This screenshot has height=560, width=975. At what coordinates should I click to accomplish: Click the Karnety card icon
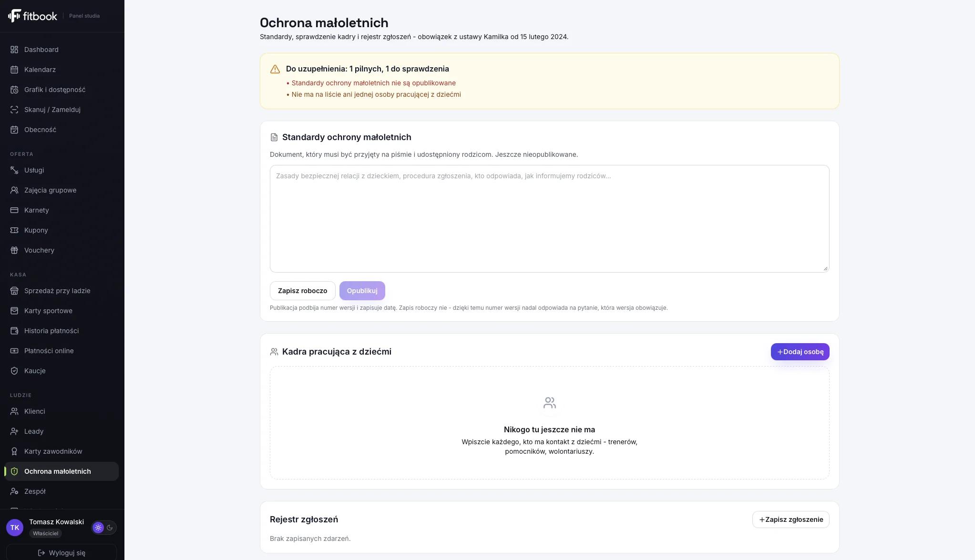point(14,210)
